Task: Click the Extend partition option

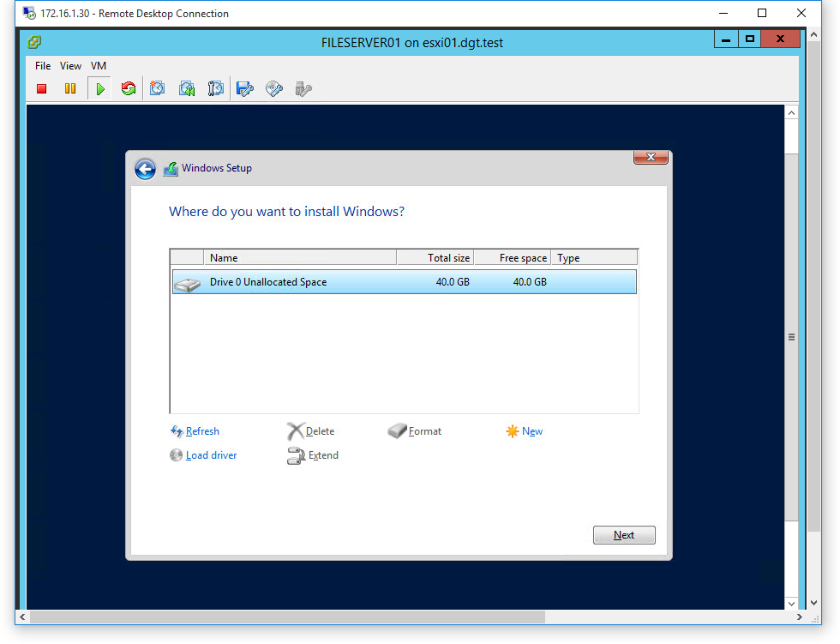Action: point(324,455)
